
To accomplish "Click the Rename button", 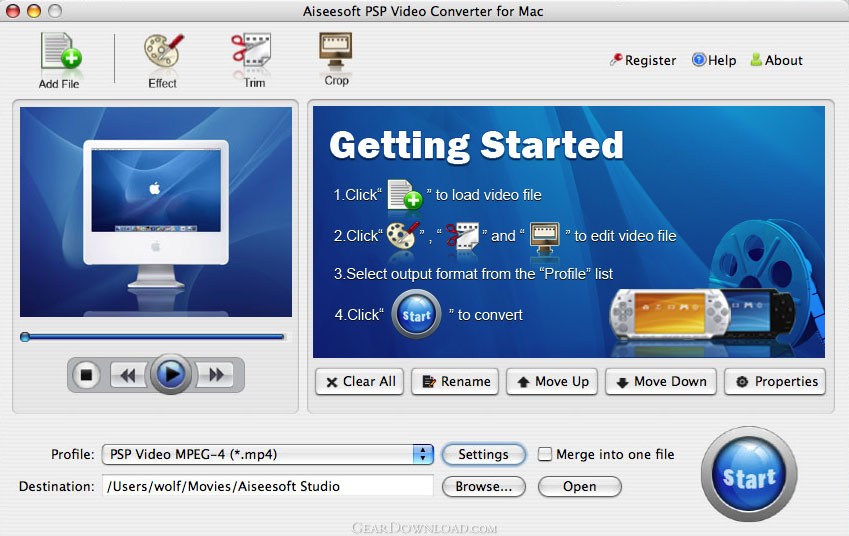I will [x=455, y=382].
